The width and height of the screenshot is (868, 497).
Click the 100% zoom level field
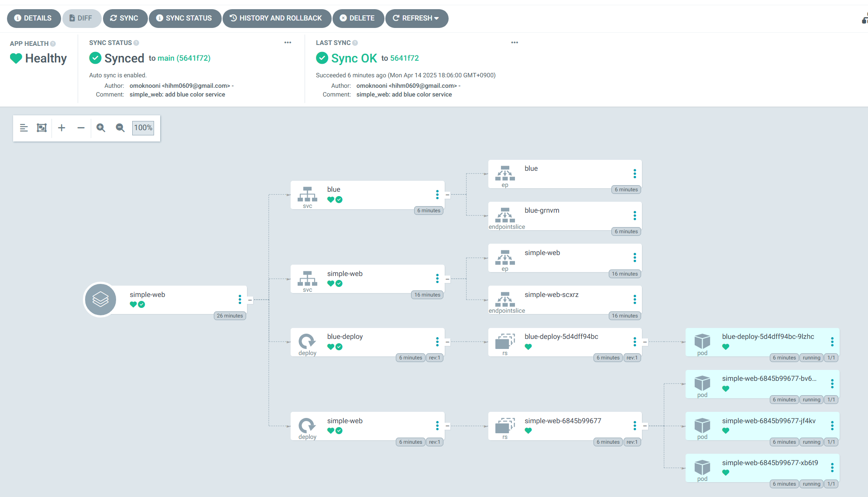143,128
